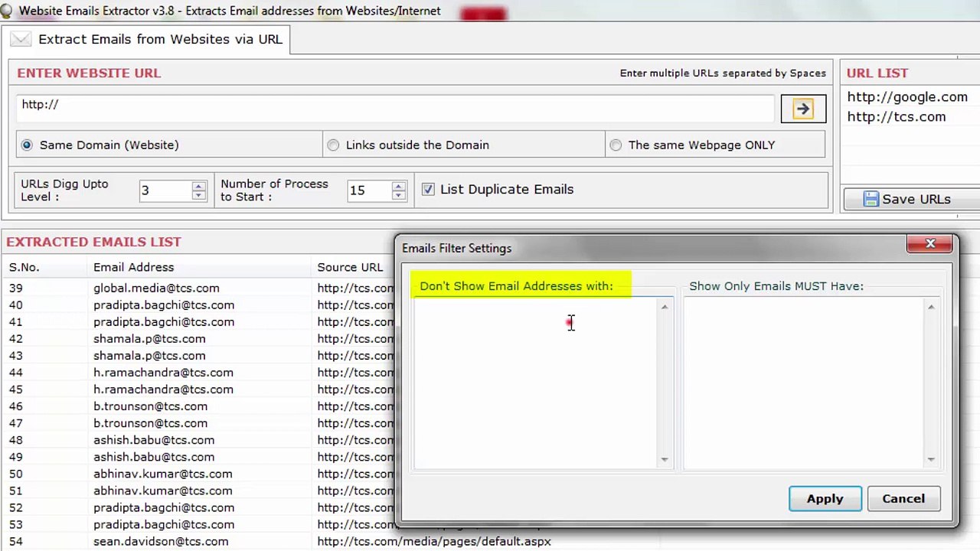Select the Same Domain (Website) radio option
This screenshot has height=551, width=980.
27,145
